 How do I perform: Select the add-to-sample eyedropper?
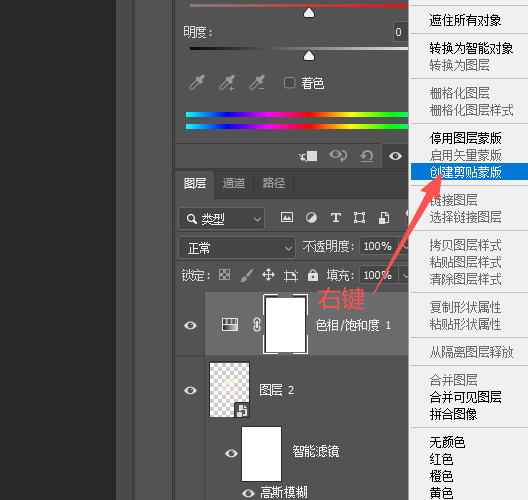pyautogui.click(x=227, y=83)
